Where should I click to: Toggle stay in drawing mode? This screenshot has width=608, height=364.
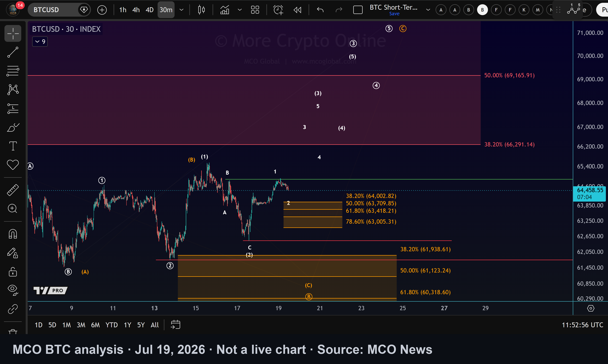pos(13,253)
